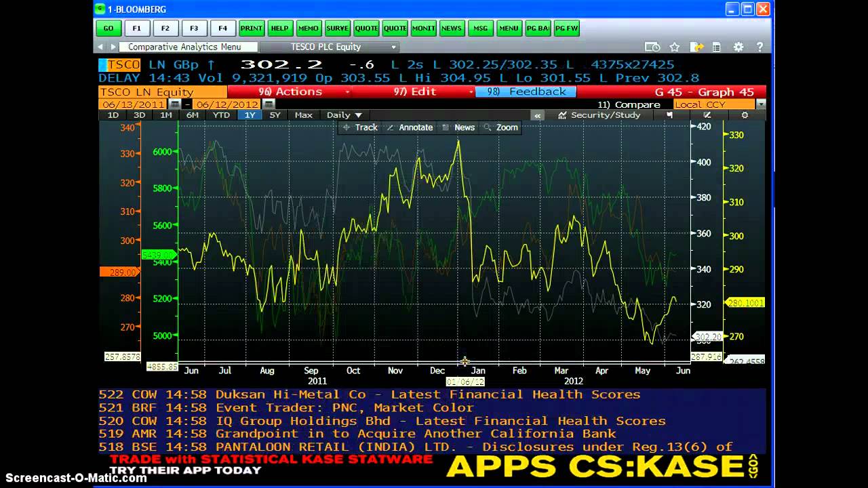Click the MSG toolbar key
Viewport: 868px width, 488px height.
click(x=480, y=28)
